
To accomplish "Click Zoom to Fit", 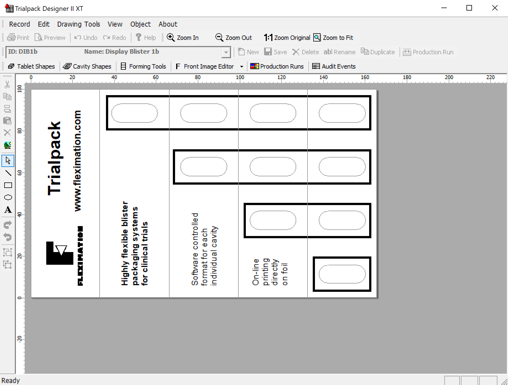I will (333, 38).
